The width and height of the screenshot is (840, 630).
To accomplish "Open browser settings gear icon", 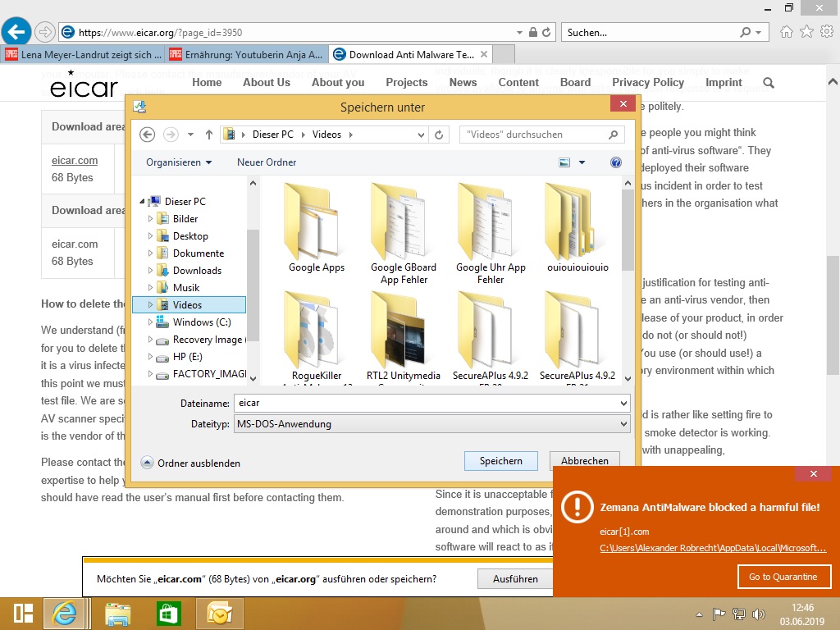I will [x=827, y=32].
